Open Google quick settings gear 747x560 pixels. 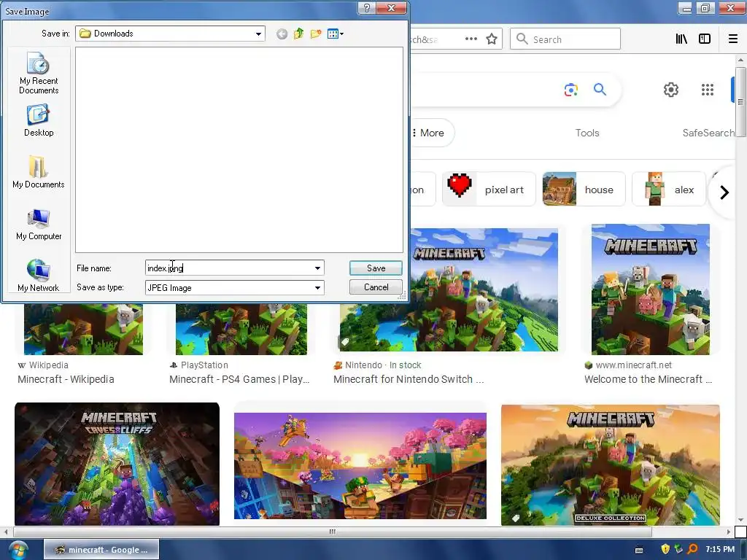pos(671,90)
